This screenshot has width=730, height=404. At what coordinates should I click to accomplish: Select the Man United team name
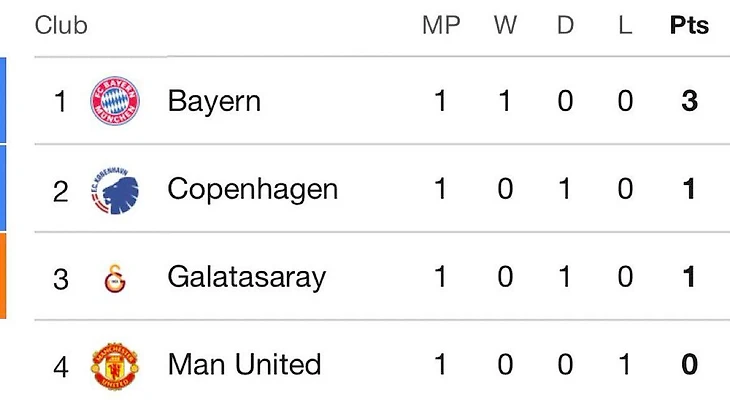point(244,364)
